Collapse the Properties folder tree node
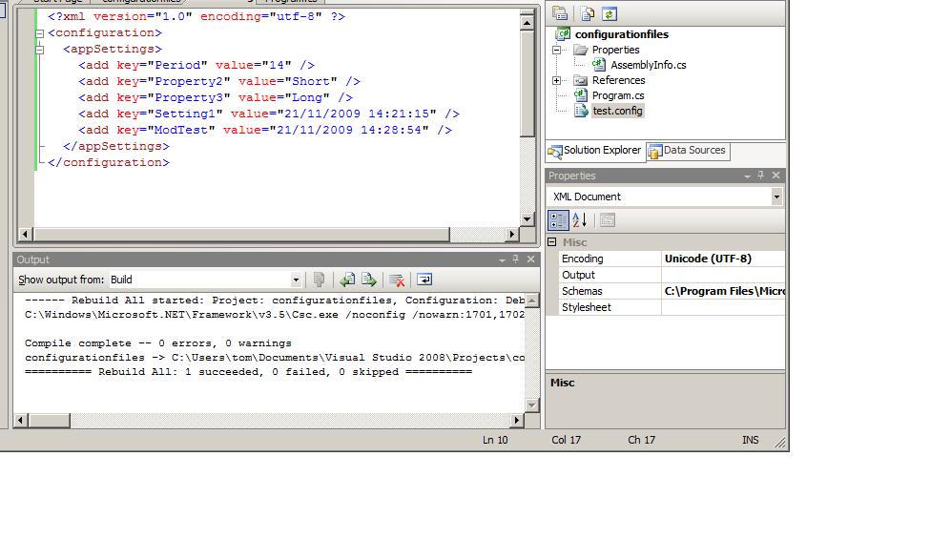 click(557, 50)
